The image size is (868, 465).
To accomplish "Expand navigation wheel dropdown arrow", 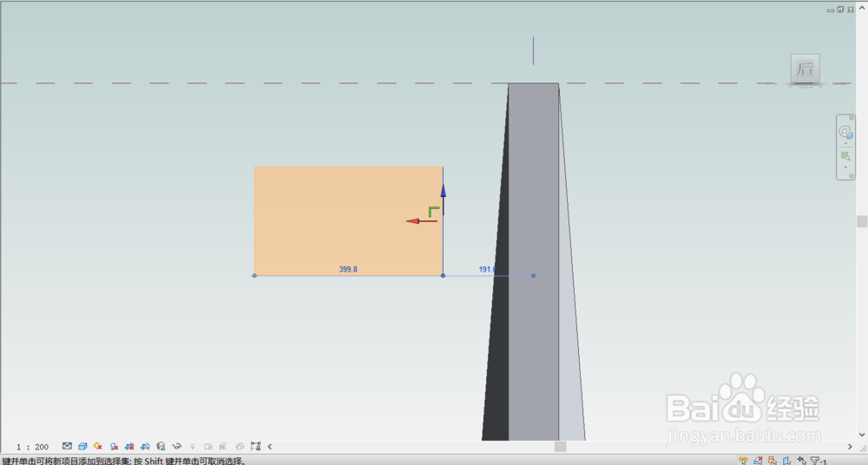I will pos(845,143).
